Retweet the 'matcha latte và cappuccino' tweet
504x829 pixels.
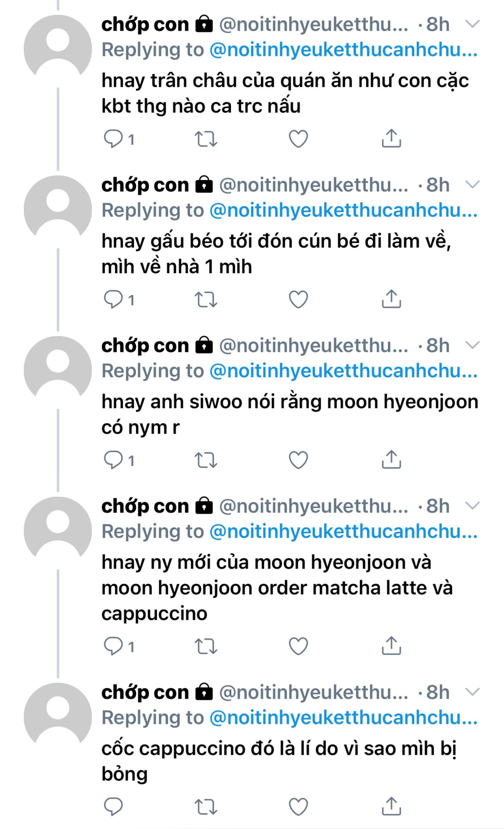coord(205,646)
